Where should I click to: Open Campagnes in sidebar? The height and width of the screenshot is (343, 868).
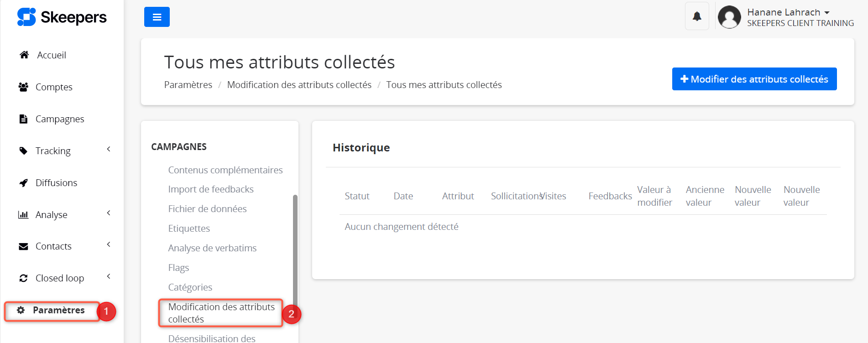tap(60, 119)
